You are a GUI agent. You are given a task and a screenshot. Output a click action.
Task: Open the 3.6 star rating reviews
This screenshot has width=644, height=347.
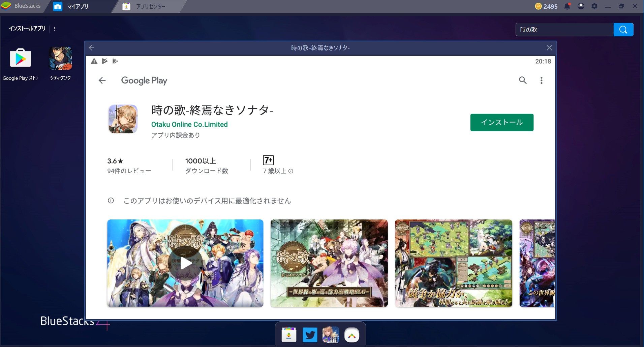point(115,161)
